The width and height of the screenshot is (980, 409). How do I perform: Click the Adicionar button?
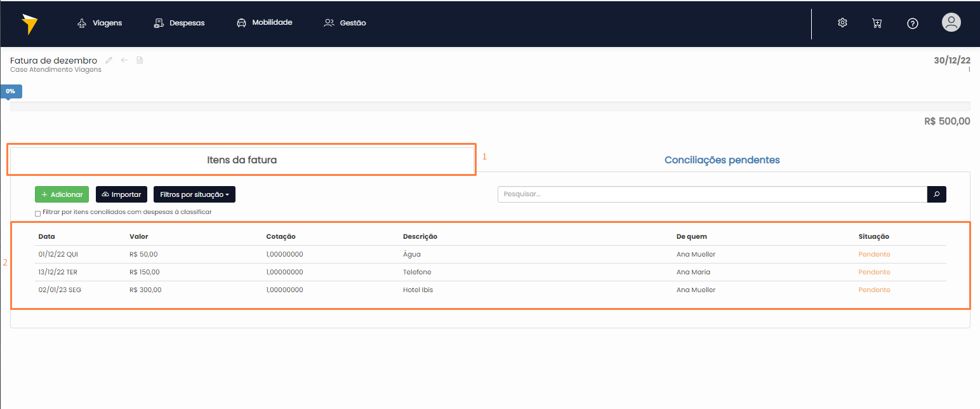[x=62, y=194]
